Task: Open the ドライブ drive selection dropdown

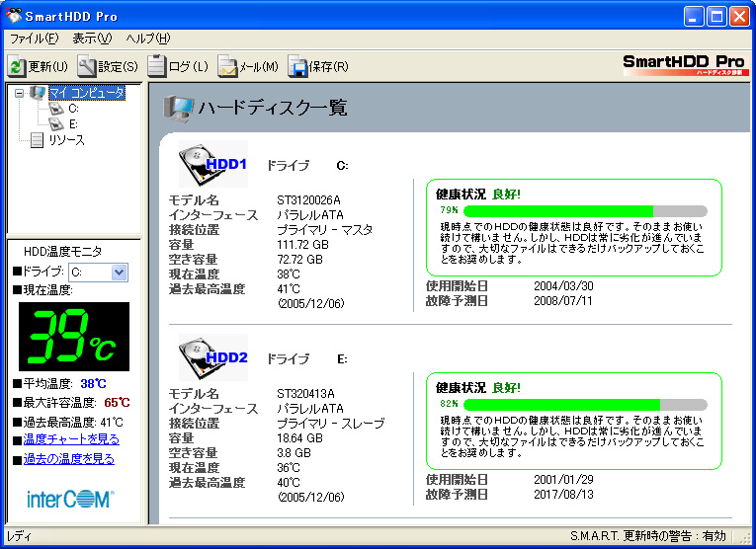Action: pos(119,273)
